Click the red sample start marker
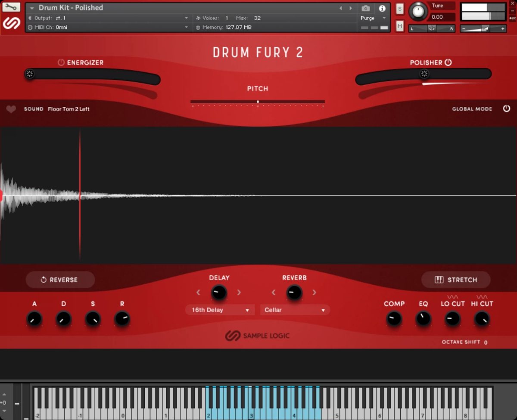517x420 pixels. point(1,196)
